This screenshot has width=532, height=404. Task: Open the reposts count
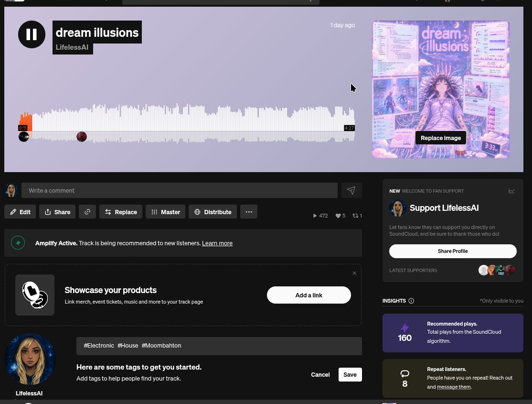(x=357, y=216)
